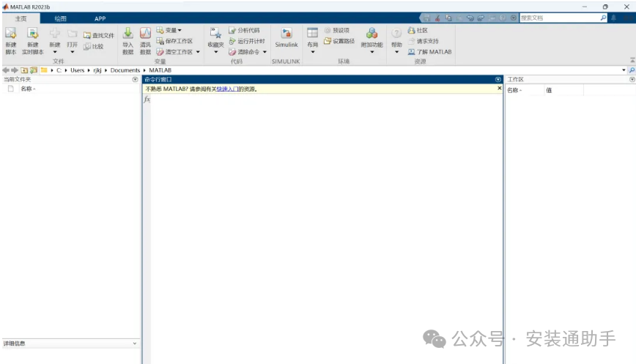This screenshot has height=364, width=636.
Task: Select rjkj in the address path
Action: pyautogui.click(x=97, y=70)
